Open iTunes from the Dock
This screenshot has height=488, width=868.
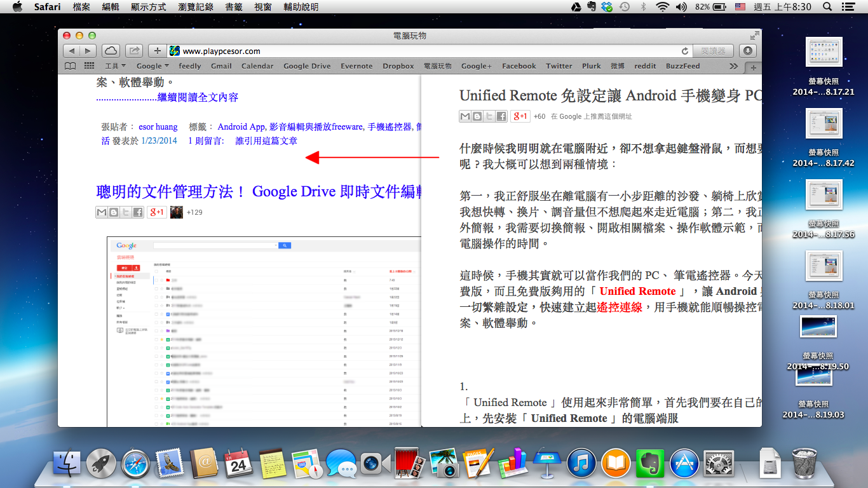(x=581, y=464)
